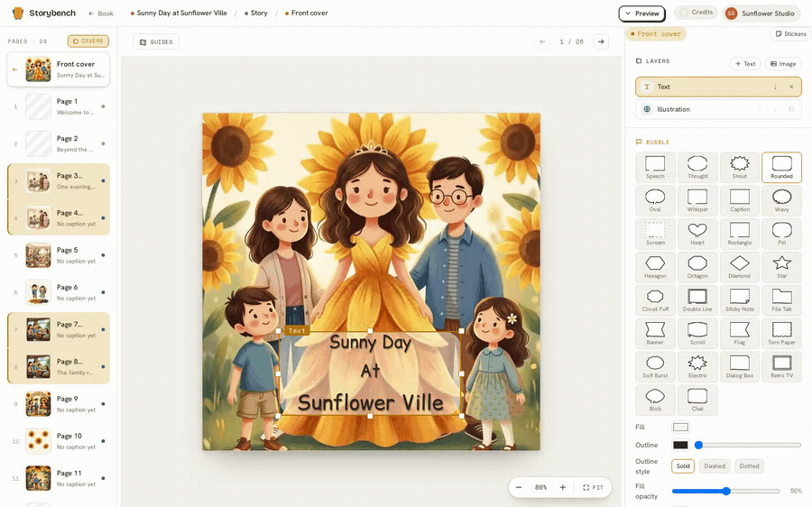Select the Star bubble shape
The image size is (812, 507).
[781, 267]
